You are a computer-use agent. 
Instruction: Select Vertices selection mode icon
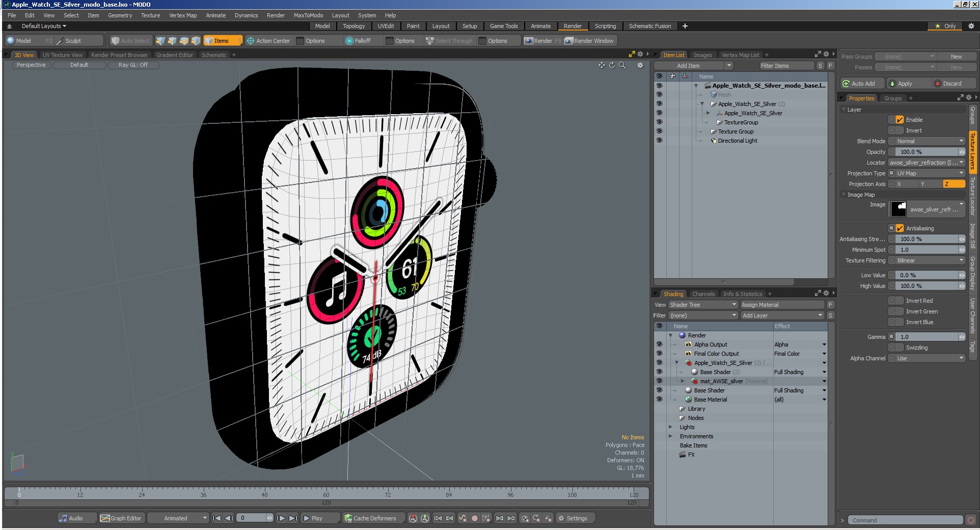coord(160,41)
